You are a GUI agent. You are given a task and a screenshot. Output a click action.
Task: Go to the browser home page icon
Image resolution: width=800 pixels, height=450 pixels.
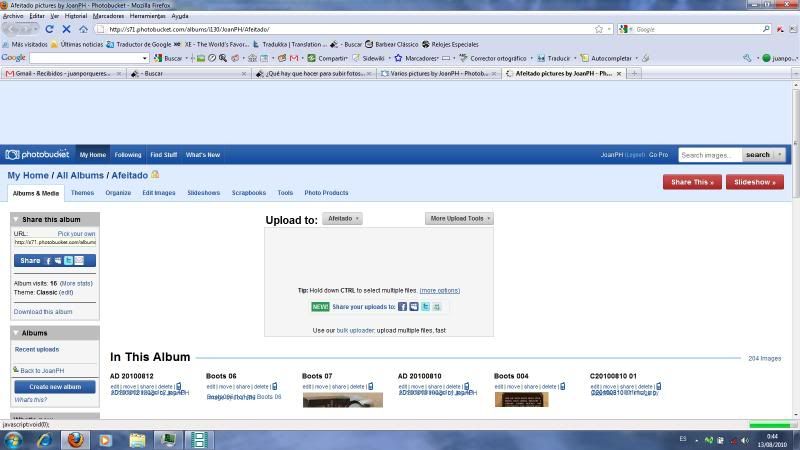pyautogui.click(x=83, y=29)
